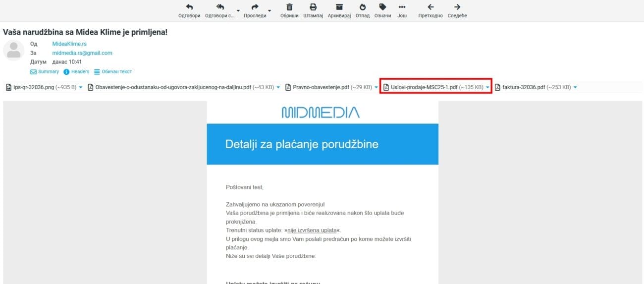This screenshot has height=284, width=644.
Task: Click image file icon of ips-qr-32036.png
Action: pyautogui.click(x=9, y=87)
